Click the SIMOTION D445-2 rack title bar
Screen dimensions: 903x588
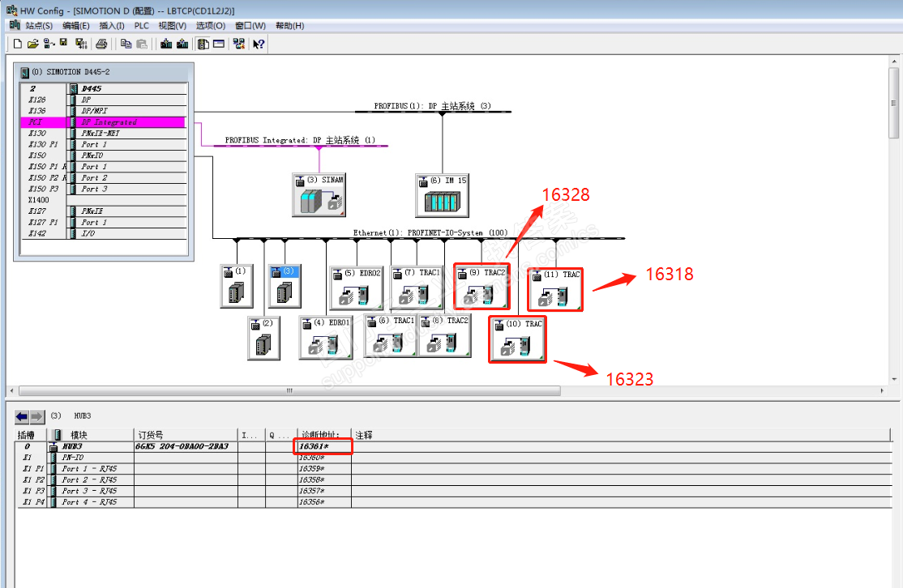pyautogui.click(x=104, y=72)
